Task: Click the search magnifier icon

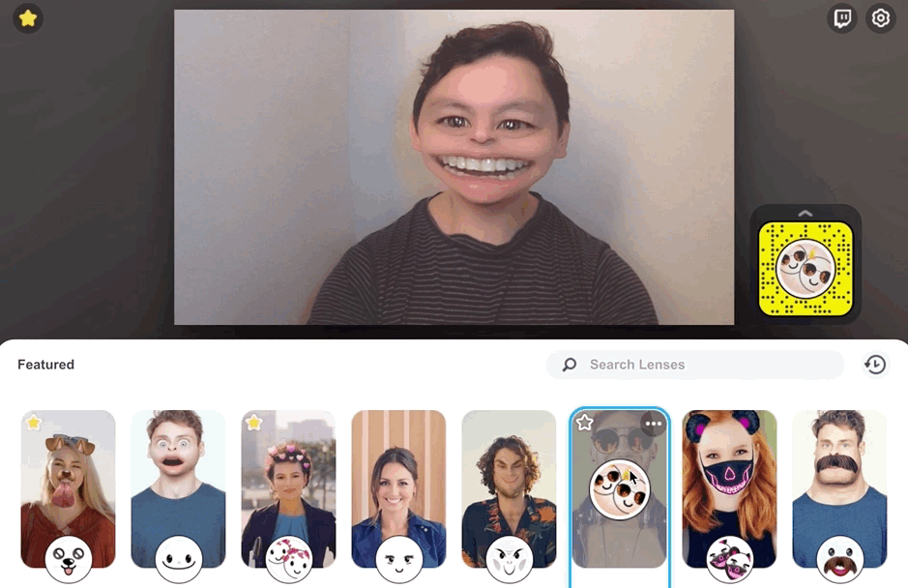Action: click(x=570, y=365)
